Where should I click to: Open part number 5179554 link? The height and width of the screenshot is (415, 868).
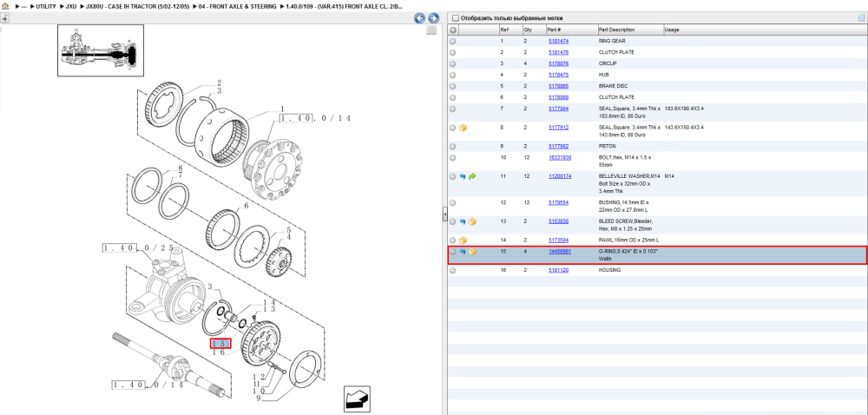(x=558, y=202)
